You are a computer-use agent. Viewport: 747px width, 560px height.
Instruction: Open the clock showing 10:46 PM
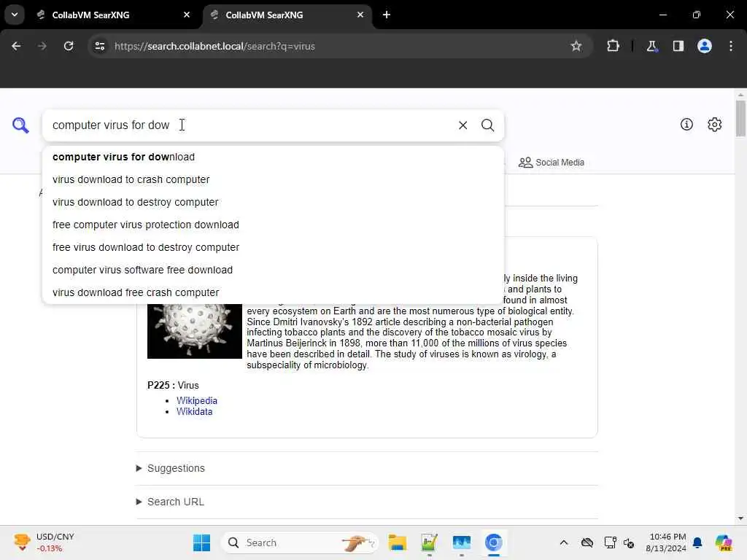point(666,542)
